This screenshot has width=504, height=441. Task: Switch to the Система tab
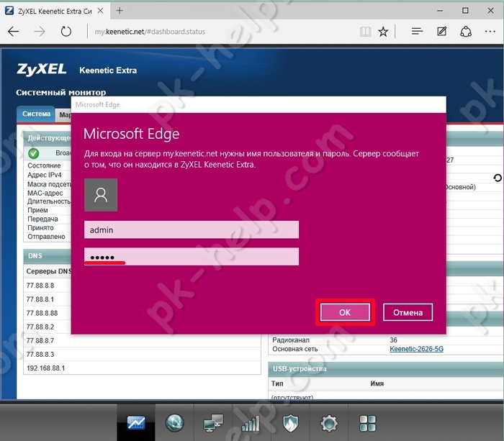(x=36, y=114)
